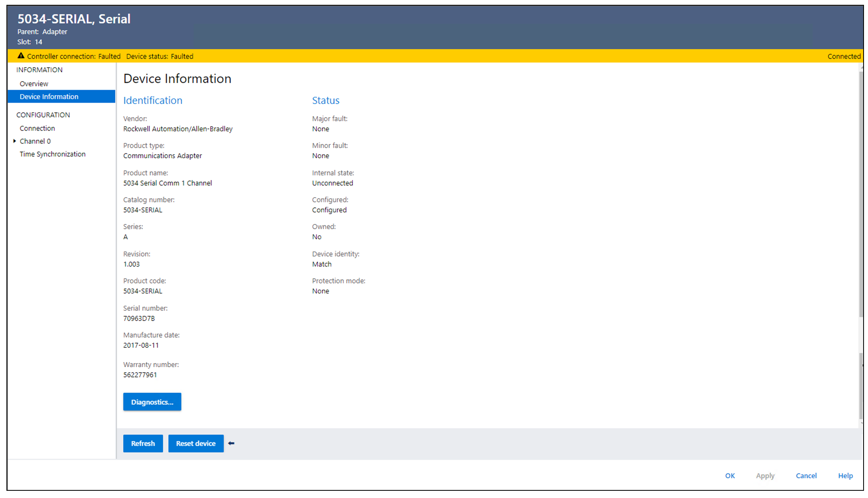Image resolution: width=868 pixels, height=498 pixels.
Task: Select Device Information in the sidebar
Action: pyautogui.click(x=49, y=96)
